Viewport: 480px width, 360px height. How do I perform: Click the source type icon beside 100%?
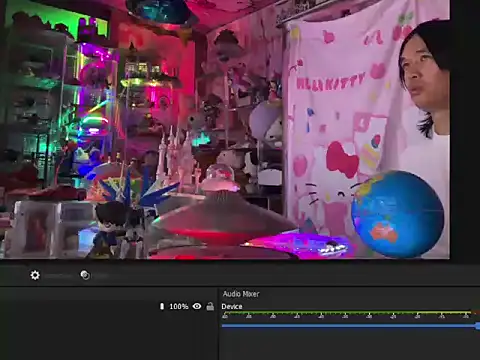tap(162, 306)
